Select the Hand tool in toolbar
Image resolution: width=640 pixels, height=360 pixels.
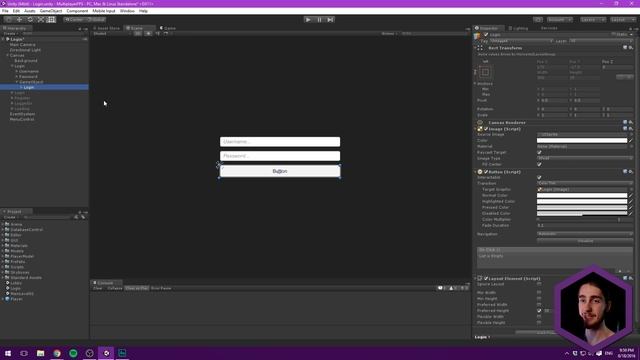click(8, 20)
